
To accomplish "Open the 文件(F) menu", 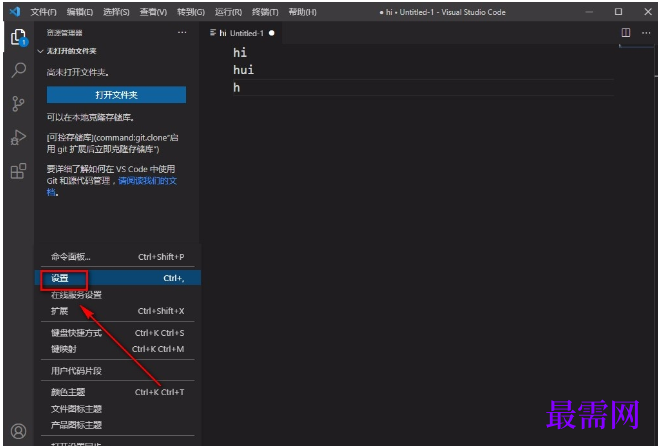I will coord(43,12).
